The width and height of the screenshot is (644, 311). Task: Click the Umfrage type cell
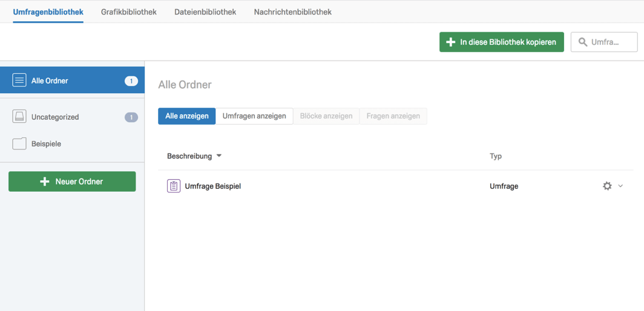[x=504, y=186]
